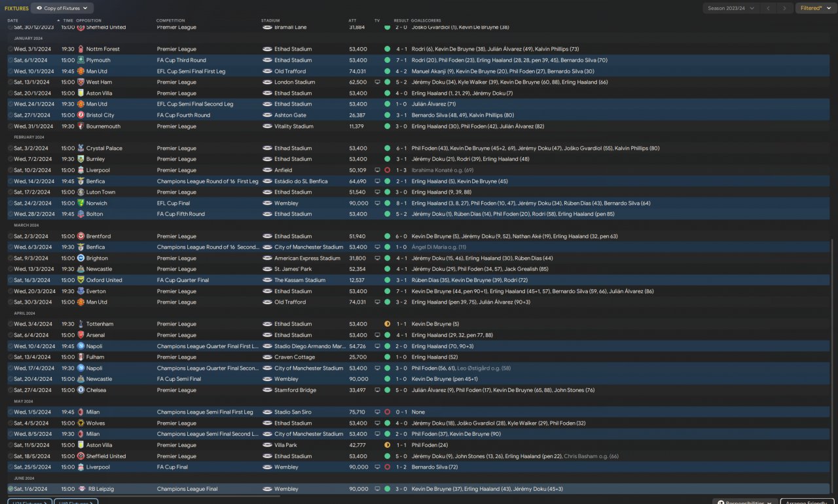Screen dimensions: 838x504
Task: Toggle the check circle for Sat, 1/6/2024
Action: point(10,489)
